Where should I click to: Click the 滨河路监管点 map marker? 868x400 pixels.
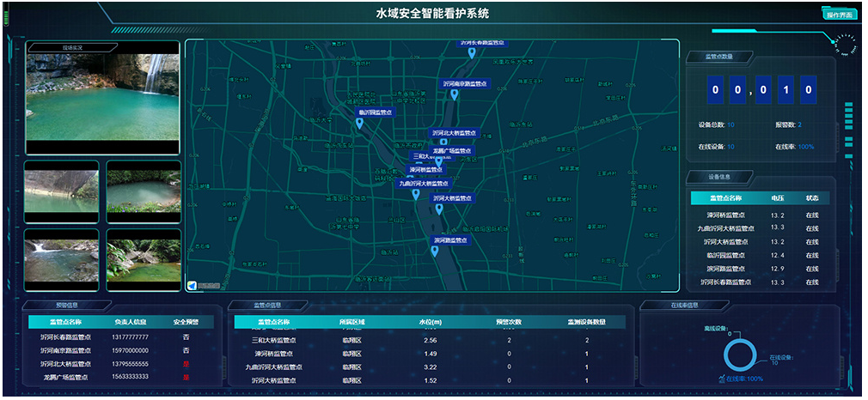[x=434, y=252]
